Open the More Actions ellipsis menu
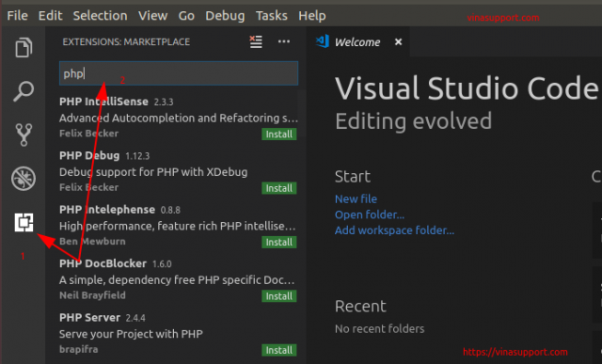This screenshot has height=364, width=602. (x=284, y=41)
